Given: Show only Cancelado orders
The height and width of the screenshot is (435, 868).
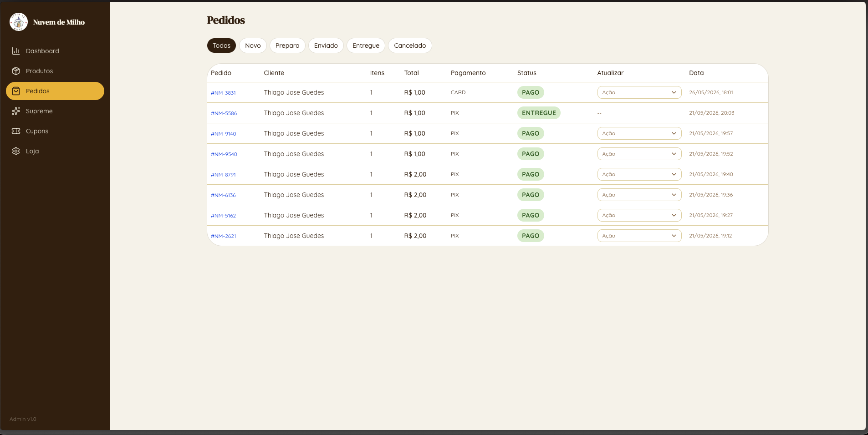Looking at the screenshot, I should (x=410, y=46).
